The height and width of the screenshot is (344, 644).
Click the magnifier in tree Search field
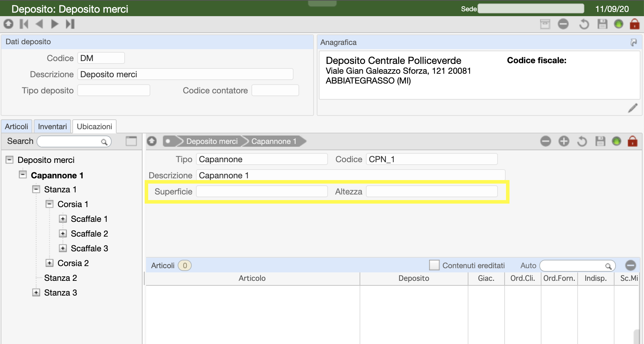(104, 142)
